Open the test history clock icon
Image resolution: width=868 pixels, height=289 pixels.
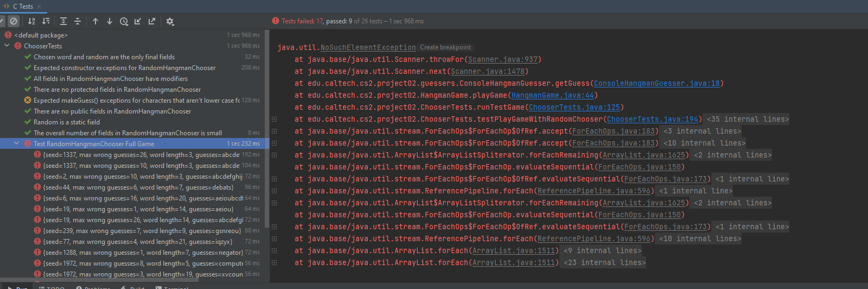click(x=124, y=21)
